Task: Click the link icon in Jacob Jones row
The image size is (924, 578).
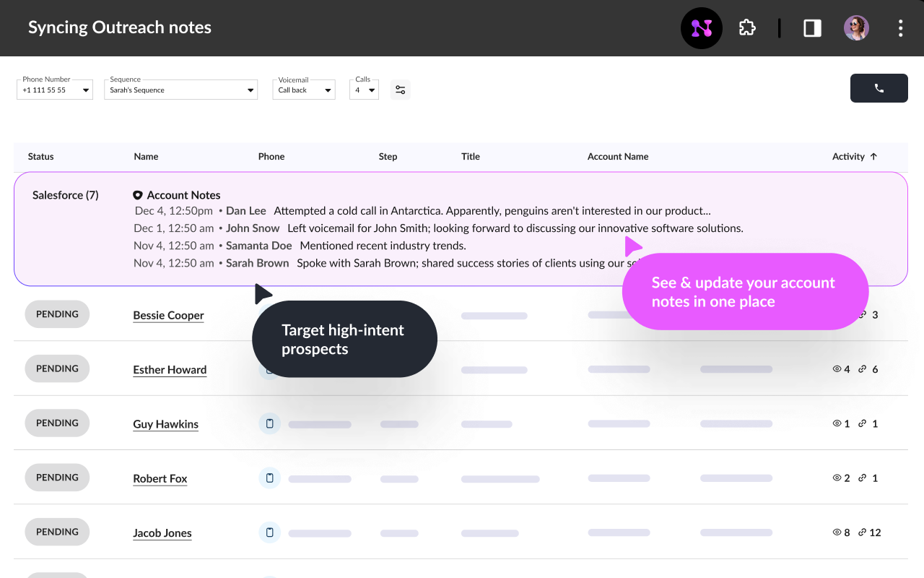Action: [862, 532]
